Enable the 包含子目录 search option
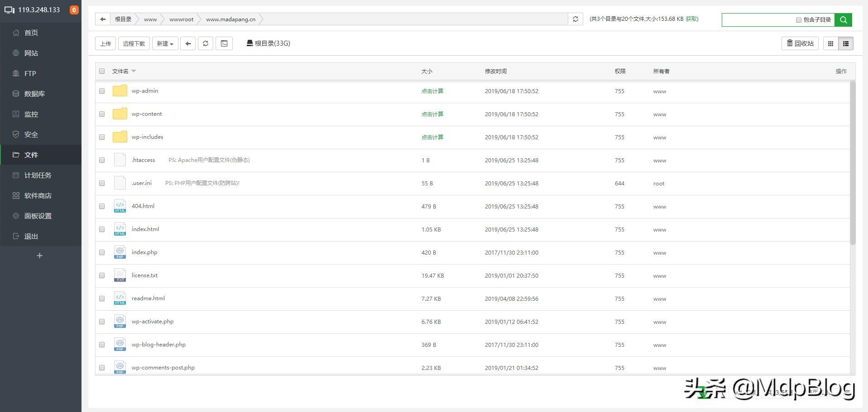This screenshot has height=412, width=868. point(799,20)
